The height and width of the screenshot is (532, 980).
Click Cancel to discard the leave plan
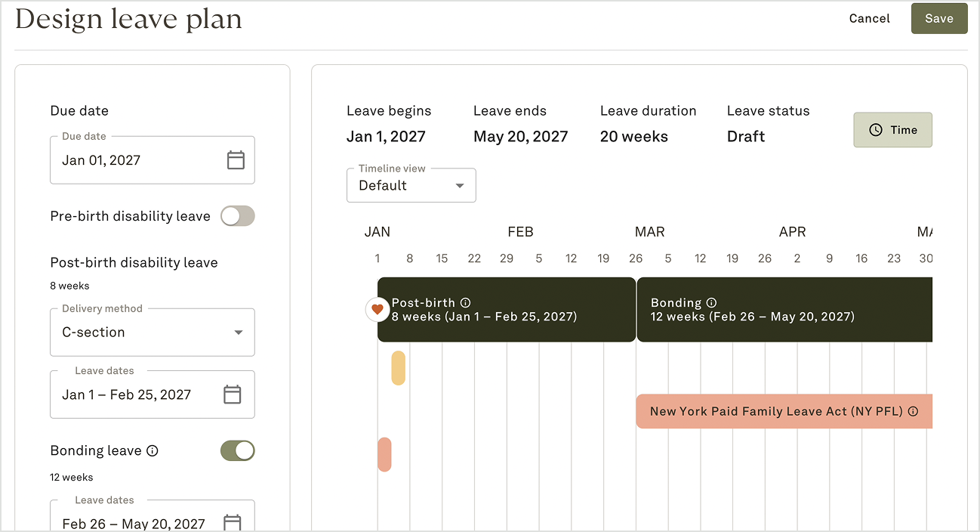870,19
